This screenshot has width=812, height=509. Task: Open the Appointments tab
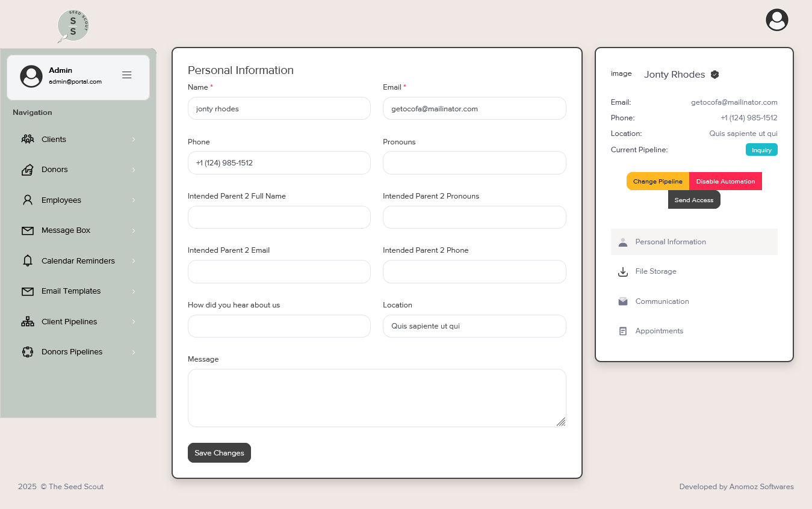point(659,331)
